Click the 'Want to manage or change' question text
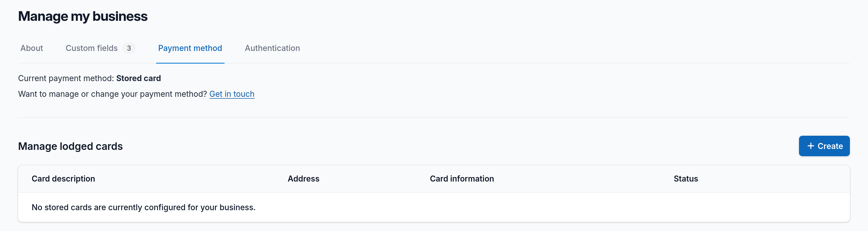 point(112,94)
